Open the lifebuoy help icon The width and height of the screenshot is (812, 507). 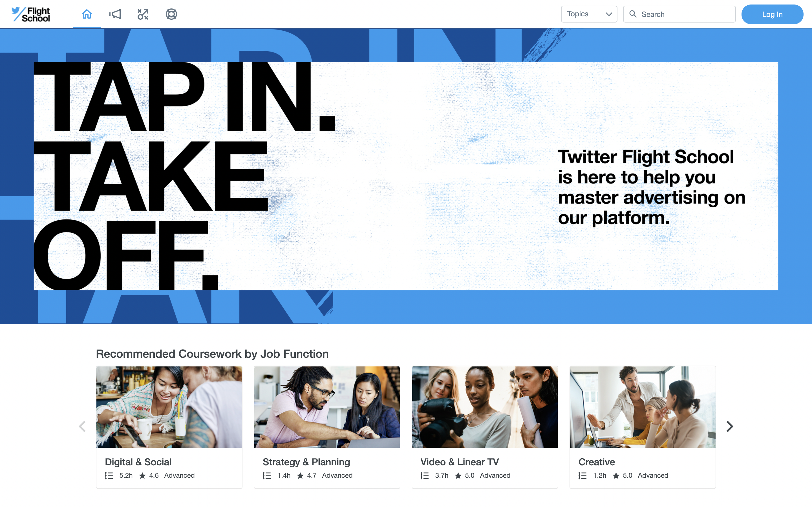pyautogui.click(x=171, y=14)
